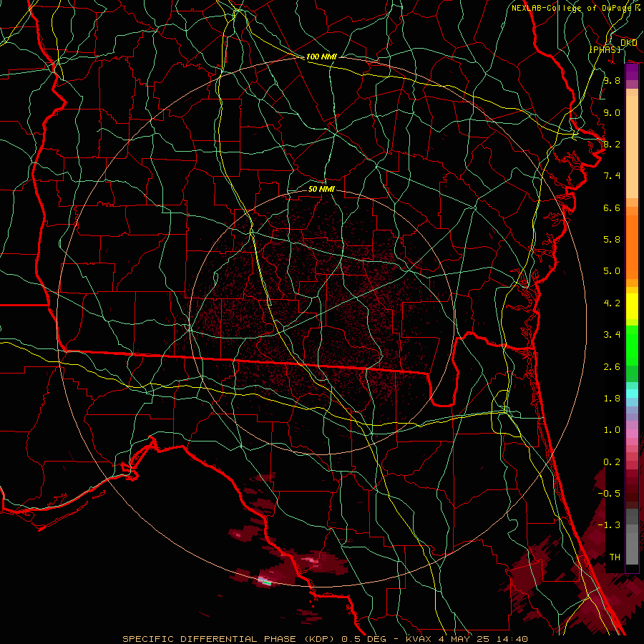Click the 9.8 value on the scale
644x644 pixels.
pos(612,80)
